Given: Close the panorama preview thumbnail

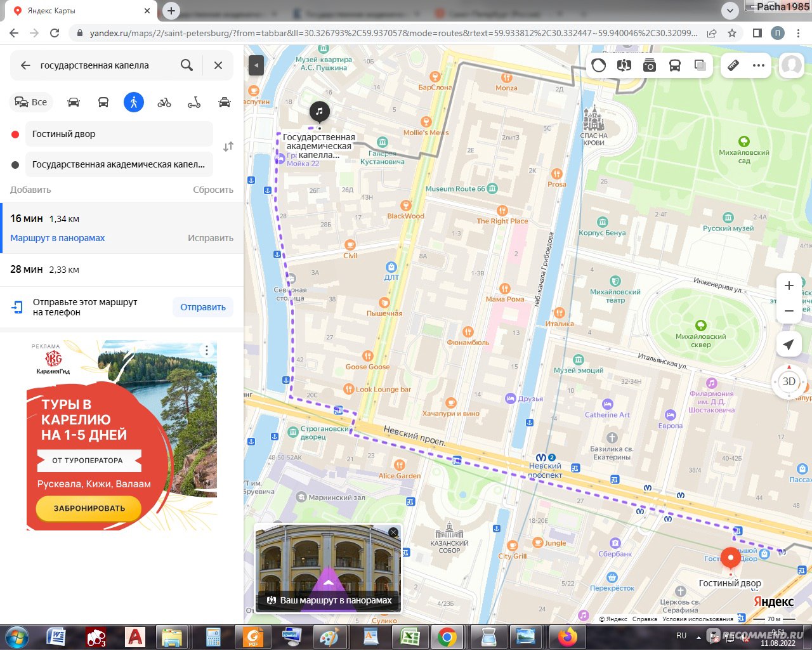Looking at the screenshot, I should coord(393,532).
